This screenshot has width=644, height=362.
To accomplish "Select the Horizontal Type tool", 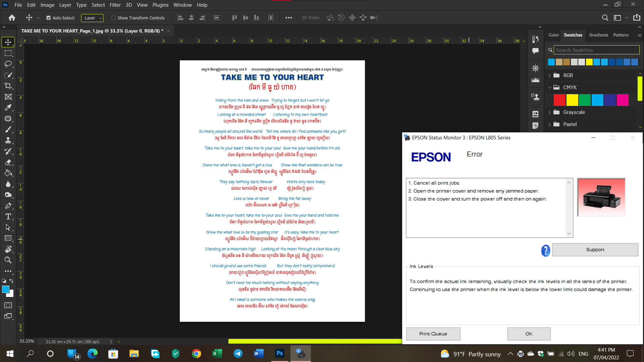I will (x=8, y=217).
